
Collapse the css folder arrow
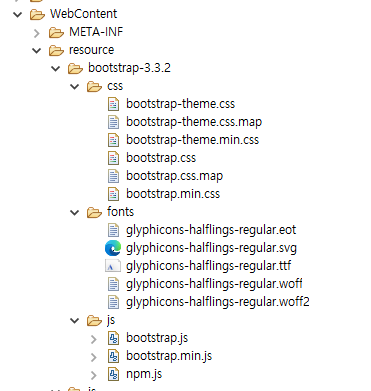[74, 86]
